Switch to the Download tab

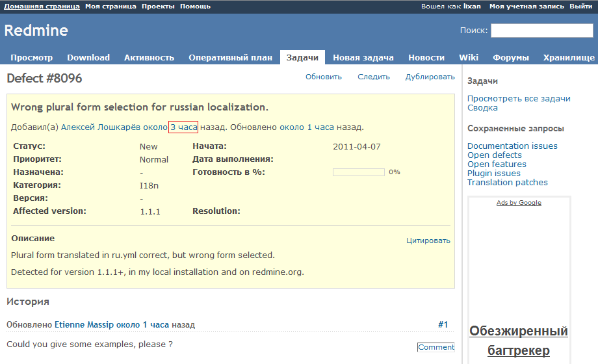[x=88, y=58]
